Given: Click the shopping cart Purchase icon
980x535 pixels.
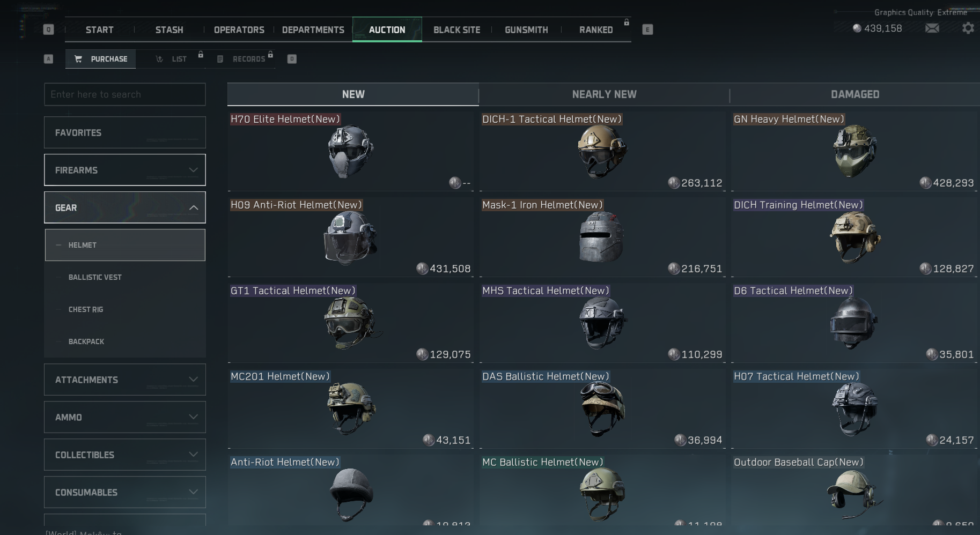Looking at the screenshot, I should [78, 59].
